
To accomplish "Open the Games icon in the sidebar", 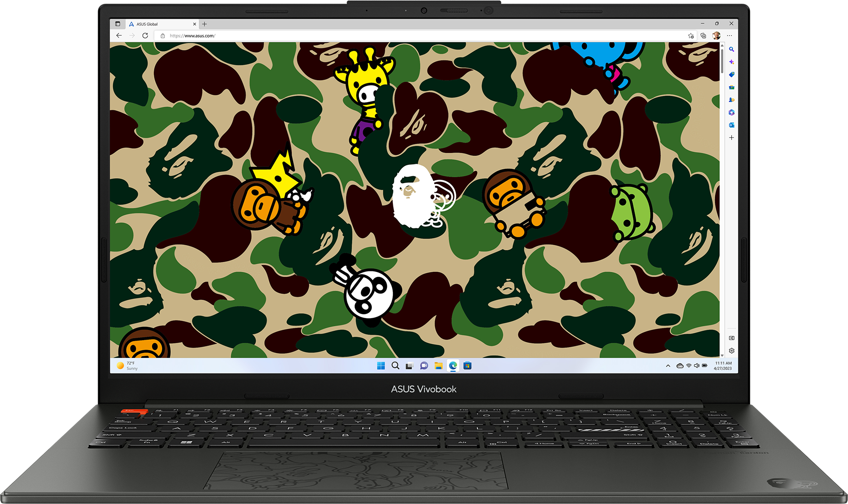I will [732, 100].
